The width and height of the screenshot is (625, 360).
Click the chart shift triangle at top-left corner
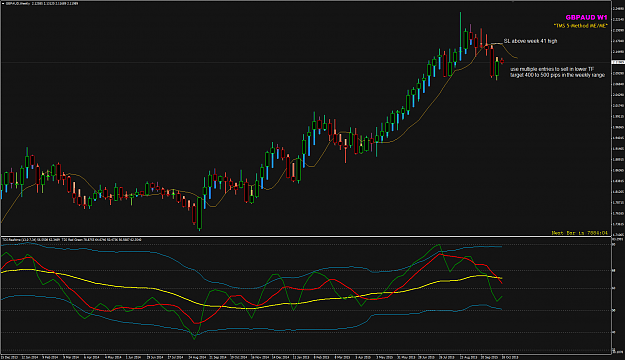click(2, 4)
